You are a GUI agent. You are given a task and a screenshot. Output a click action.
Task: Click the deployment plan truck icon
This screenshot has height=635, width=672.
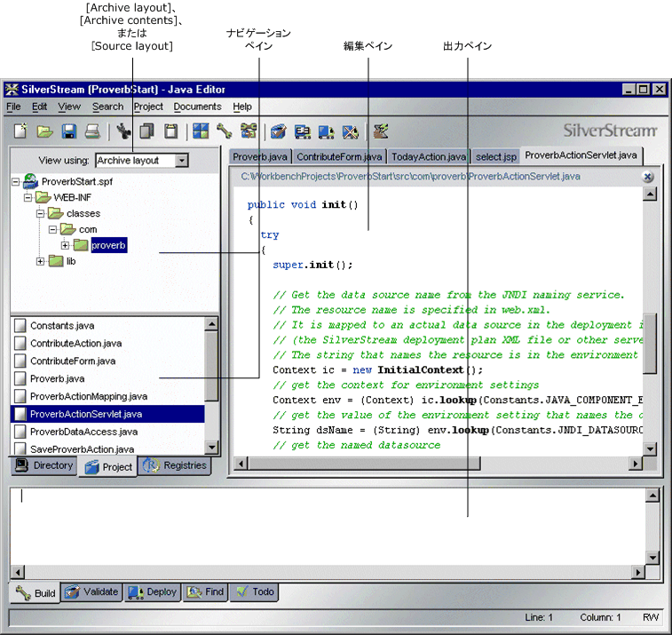tap(303, 131)
